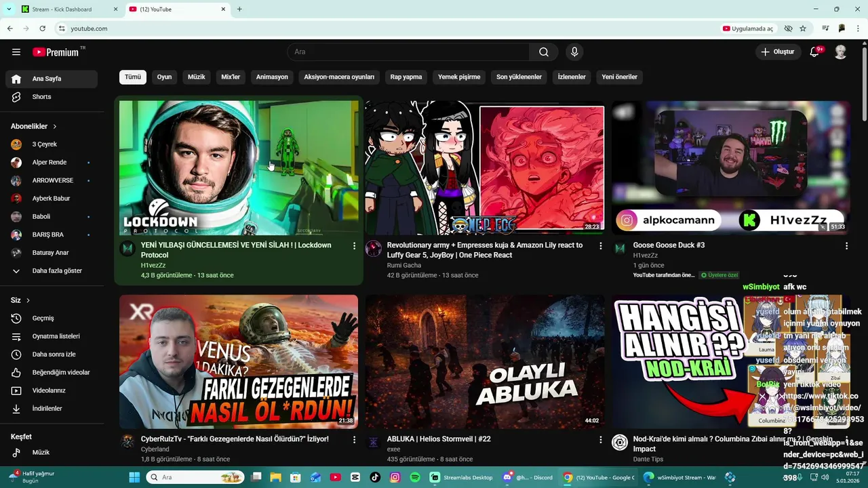The width and height of the screenshot is (868, 488).
Task: Go to Ana Sayfa in sidebar
Action: 52,79
